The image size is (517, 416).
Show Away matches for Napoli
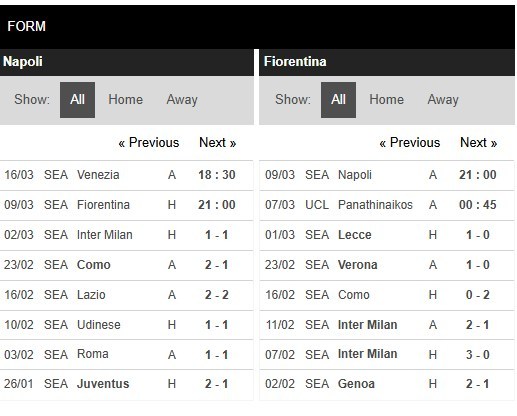click(x=182, y=100)
